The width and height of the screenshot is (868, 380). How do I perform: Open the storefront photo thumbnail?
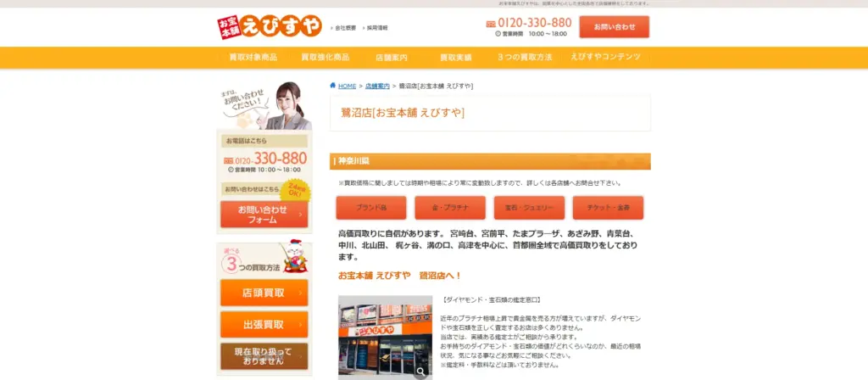385,335
